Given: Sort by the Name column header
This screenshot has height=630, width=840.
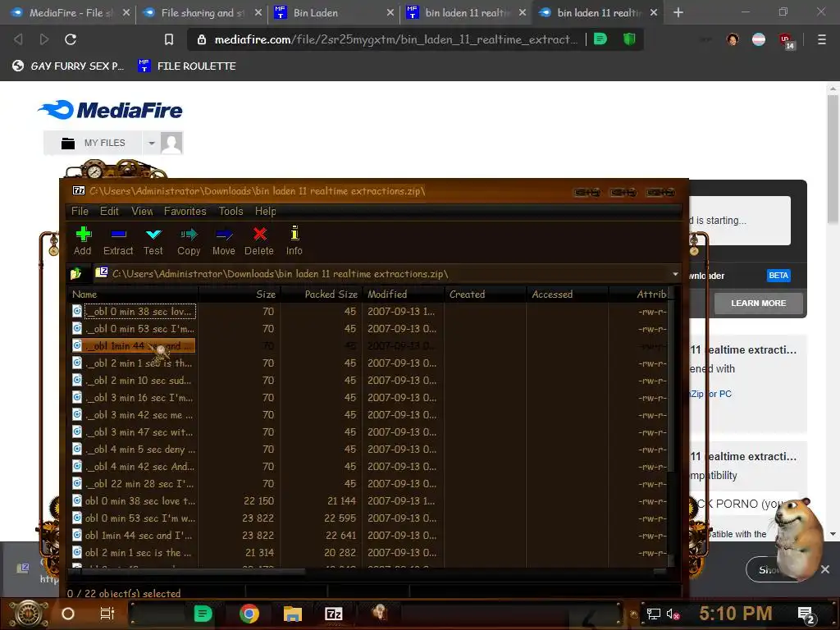Looking at the screenshot, I should 133,294.
